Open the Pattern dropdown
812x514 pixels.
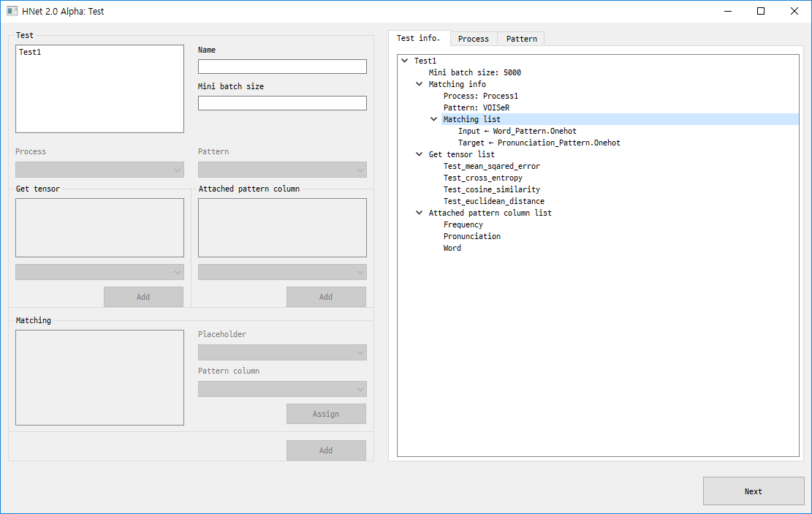tap(282, 169)
